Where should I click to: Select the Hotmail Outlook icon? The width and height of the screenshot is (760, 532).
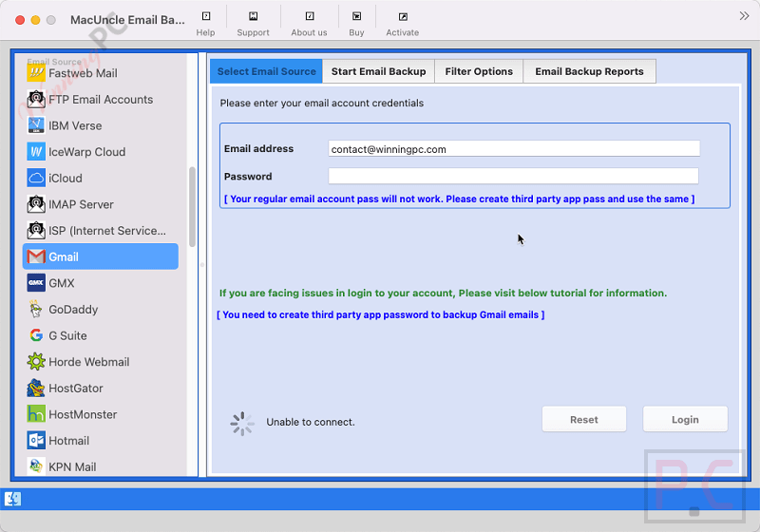pyautogui.click(x=36, y=440)
